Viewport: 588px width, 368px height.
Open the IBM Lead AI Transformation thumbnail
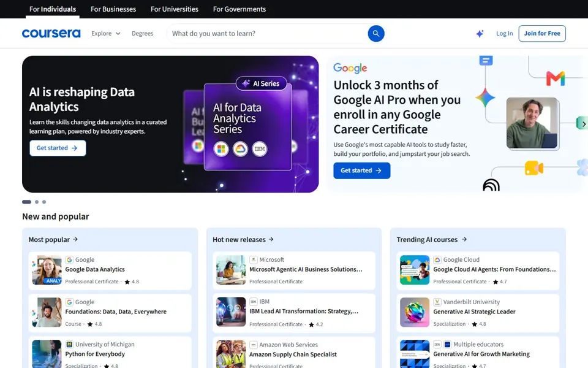(x=231, y=312)
